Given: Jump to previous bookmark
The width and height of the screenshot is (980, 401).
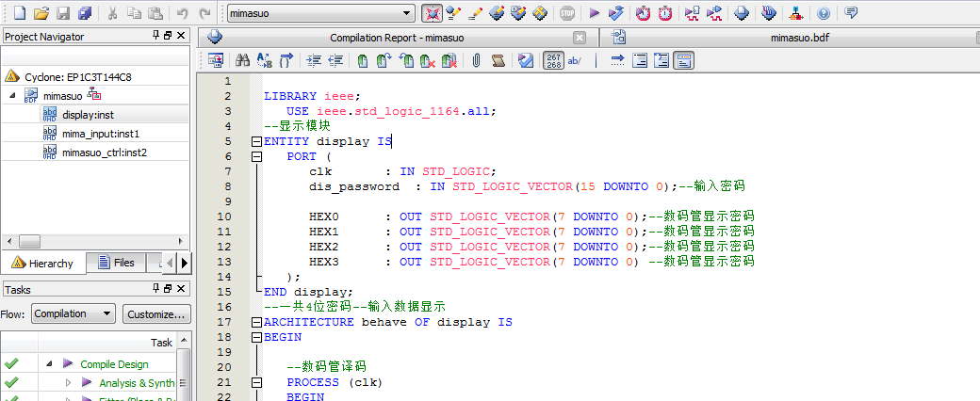Looking at the screenshot, I should pyautogui.click(x=405, y=60).
